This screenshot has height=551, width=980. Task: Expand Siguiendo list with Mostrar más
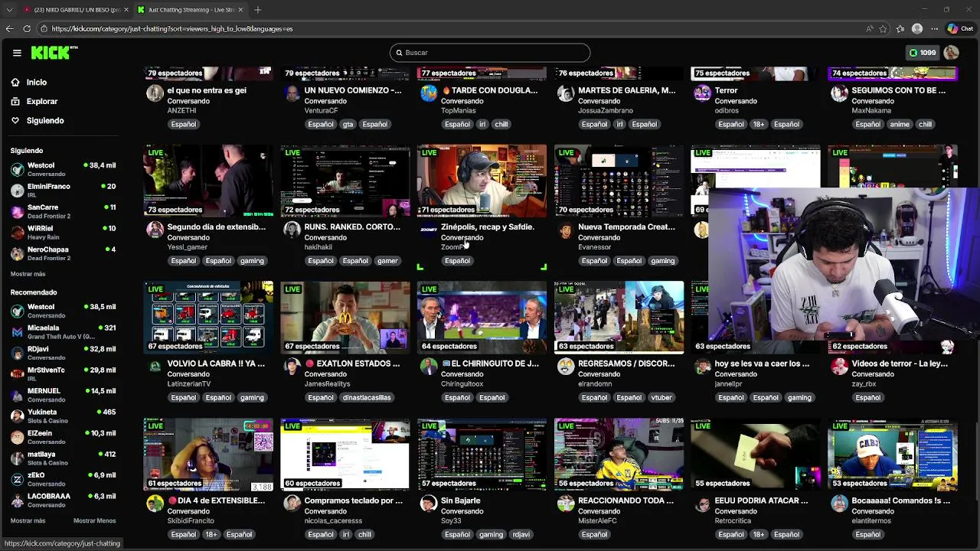28,274
